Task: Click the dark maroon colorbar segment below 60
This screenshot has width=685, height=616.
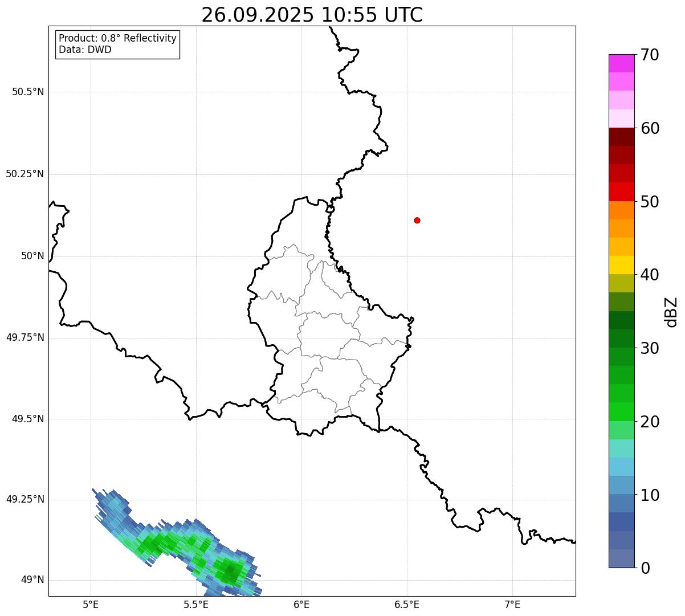Action: point(621,137)
